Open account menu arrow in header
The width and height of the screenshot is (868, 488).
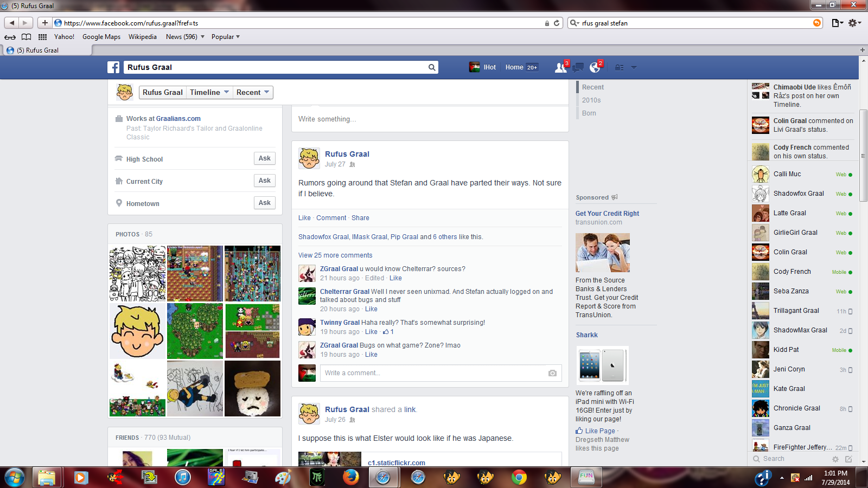634,68
